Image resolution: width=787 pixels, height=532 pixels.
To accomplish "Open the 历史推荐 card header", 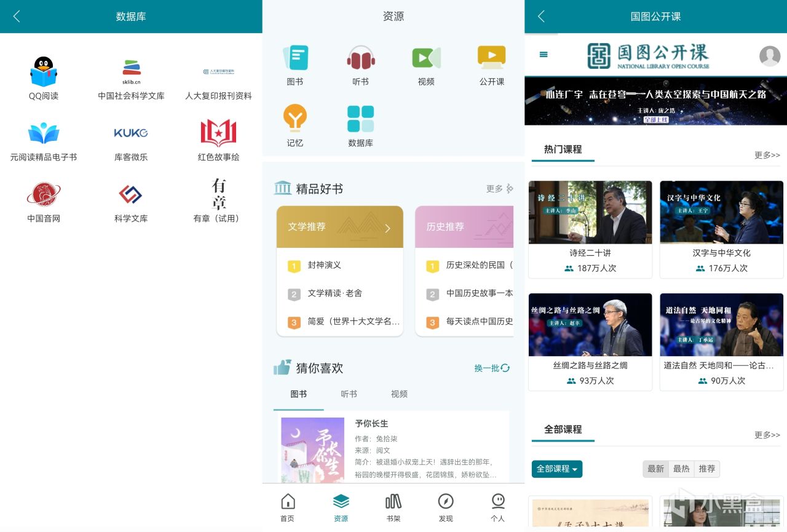I will coord(464,227).
